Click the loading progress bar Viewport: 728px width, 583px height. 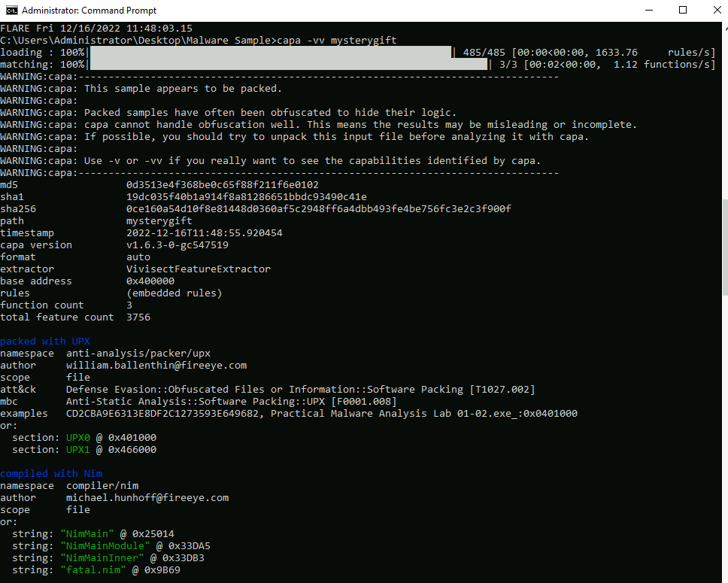[x=271, y=53]
